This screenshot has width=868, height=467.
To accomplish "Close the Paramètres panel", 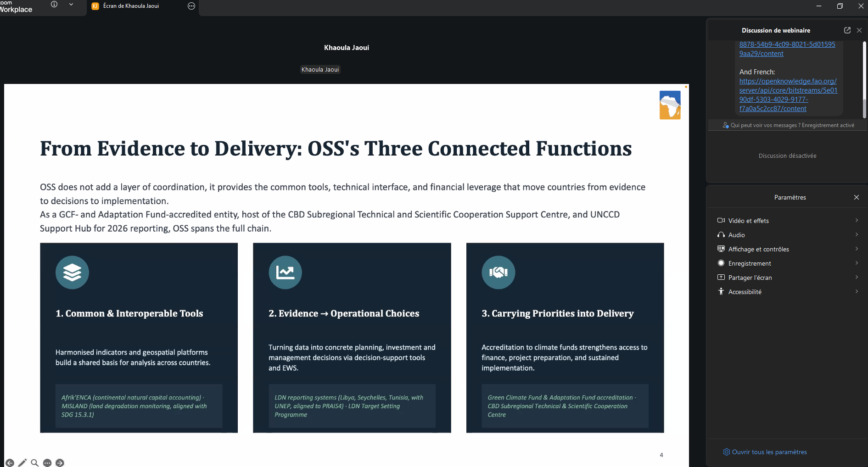I will pos(857,197).
